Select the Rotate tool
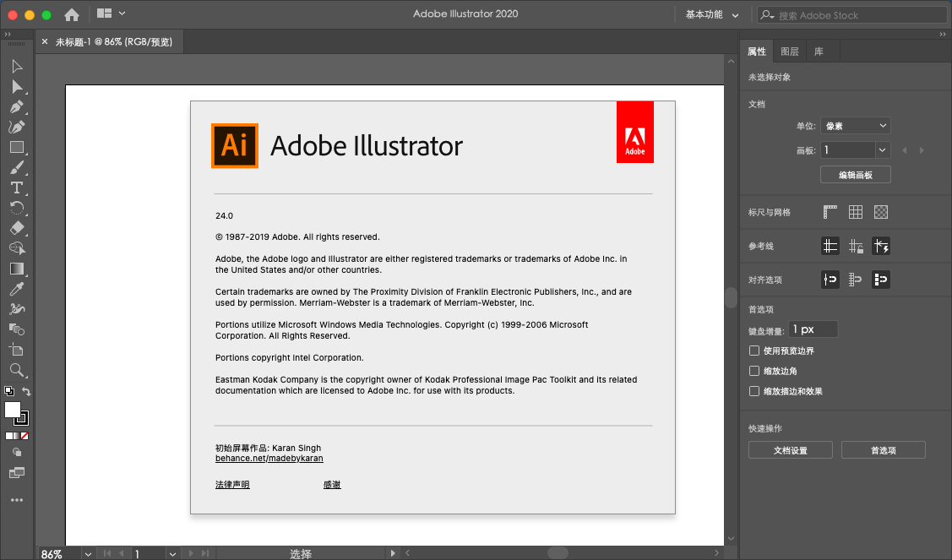This screenshot has height=560, width=952. [16, 209]
